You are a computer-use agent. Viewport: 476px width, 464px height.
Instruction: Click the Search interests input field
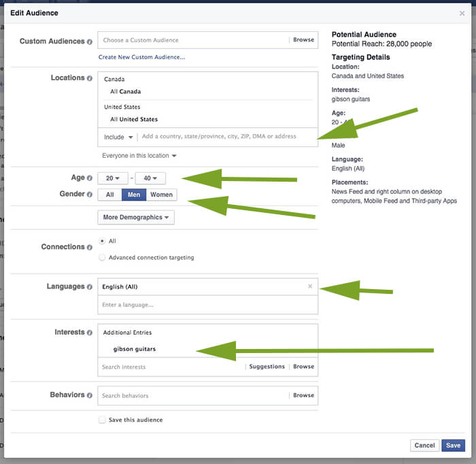170,367
